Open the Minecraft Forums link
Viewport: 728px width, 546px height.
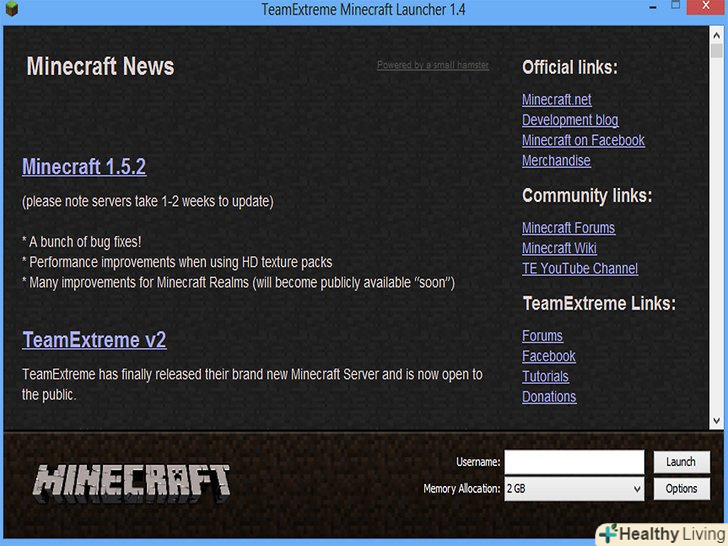[x=568, y=228]
